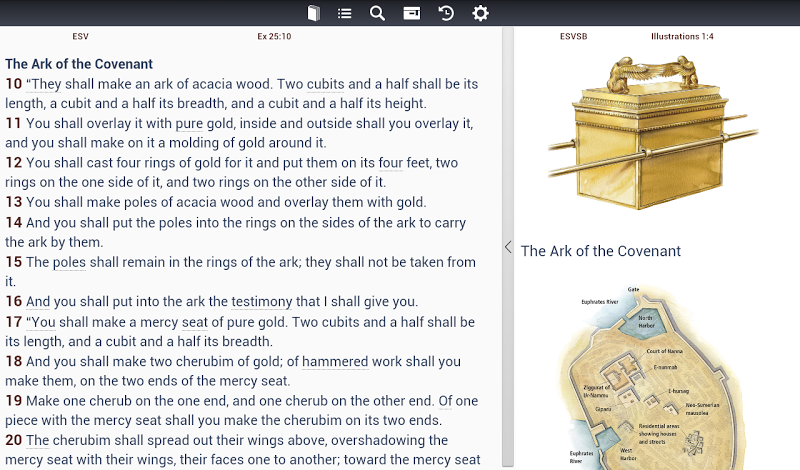Open the resource window panel icon

[412, 13]
